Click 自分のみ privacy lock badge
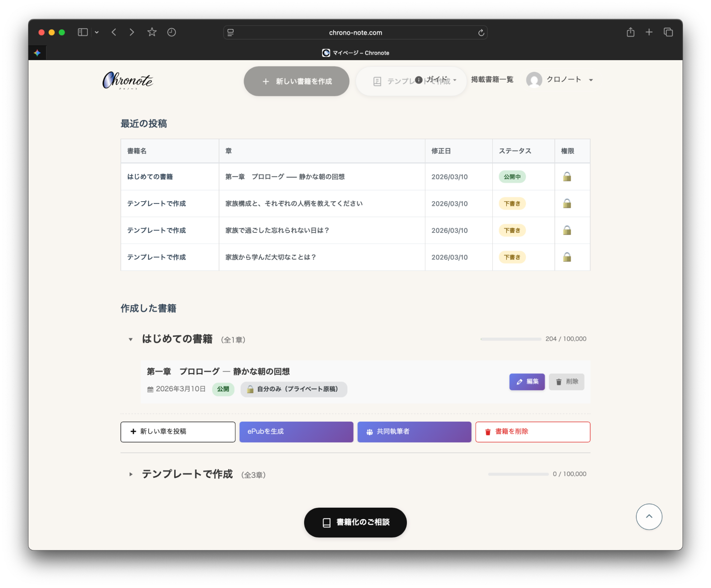Screen dimensions: 711x588 tap(294, 389)
